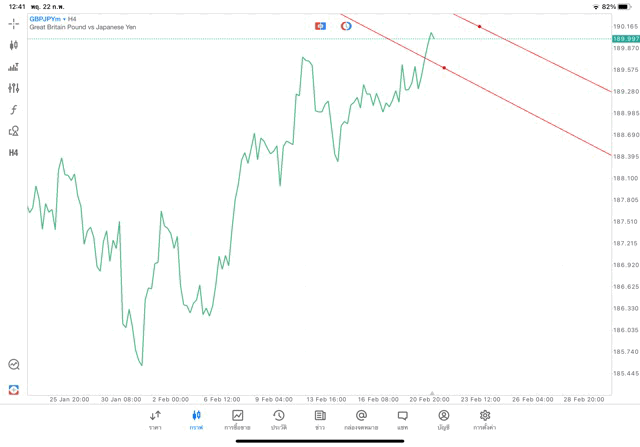Open การตั้งค่า (Settings) tab
Viewport: 640px width, 447px height.
(x=485, y=419)
